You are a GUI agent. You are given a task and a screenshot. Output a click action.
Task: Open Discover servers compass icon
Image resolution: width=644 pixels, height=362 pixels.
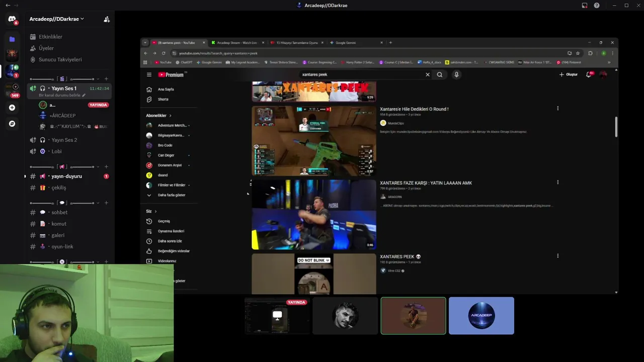pos(12,124)
